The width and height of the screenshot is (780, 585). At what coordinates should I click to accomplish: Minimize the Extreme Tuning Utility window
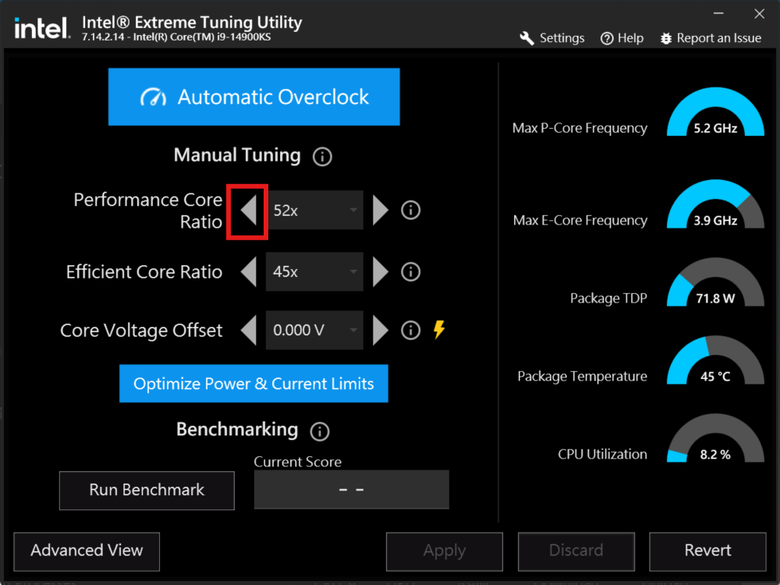(x=718, y=13)
